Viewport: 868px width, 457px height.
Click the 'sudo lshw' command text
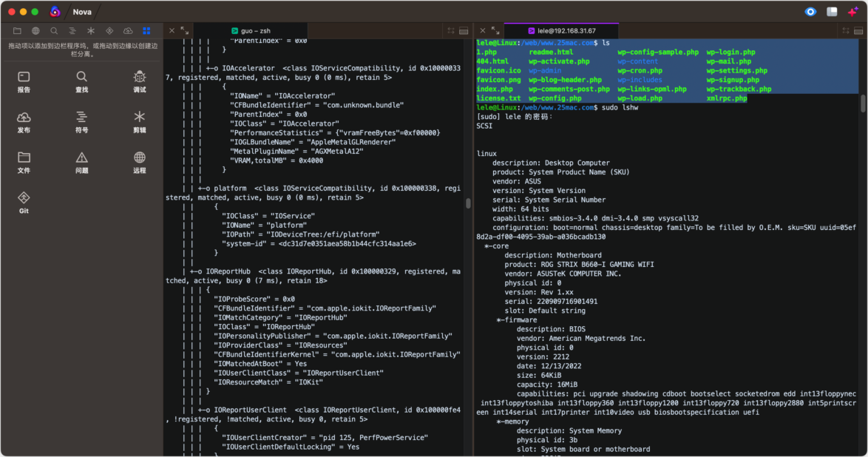[620, 107]
